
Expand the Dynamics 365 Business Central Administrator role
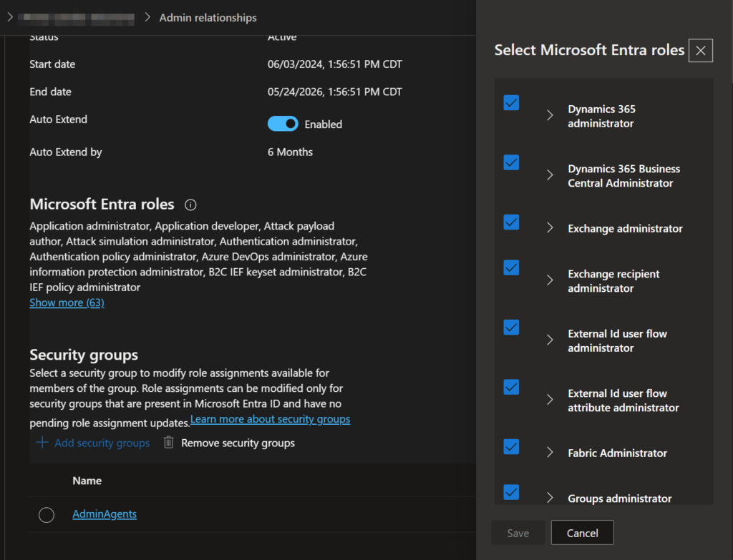click(x=550, y=175)
